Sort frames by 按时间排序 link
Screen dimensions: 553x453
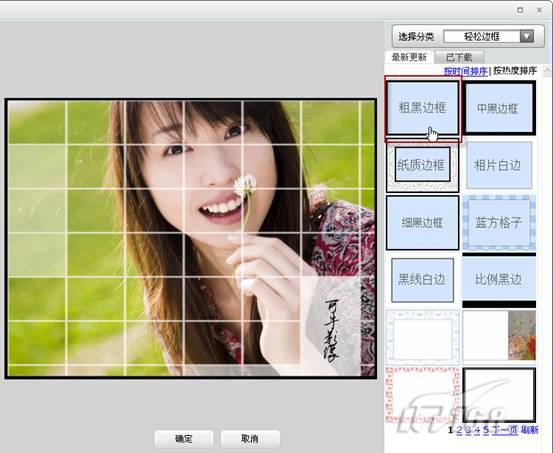(466, 71)
